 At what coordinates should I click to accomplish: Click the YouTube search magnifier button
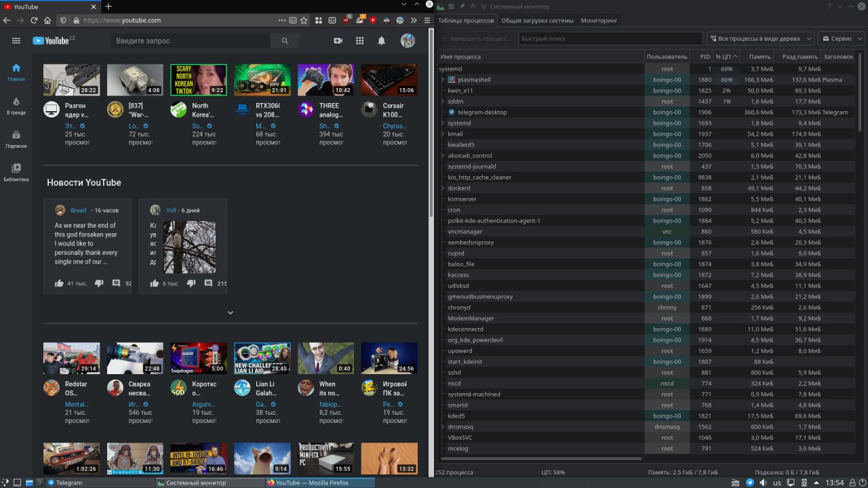point(285,41)
